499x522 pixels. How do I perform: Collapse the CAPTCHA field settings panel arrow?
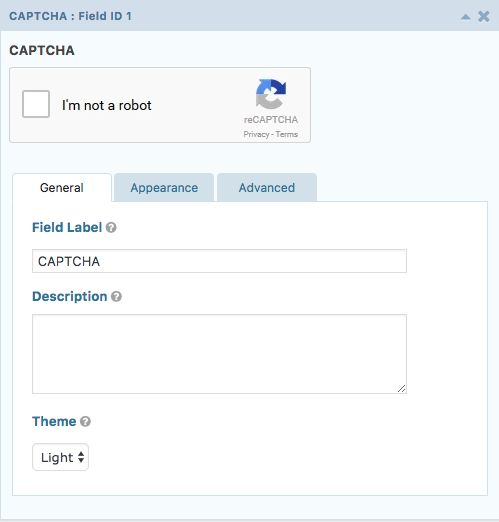465,17
